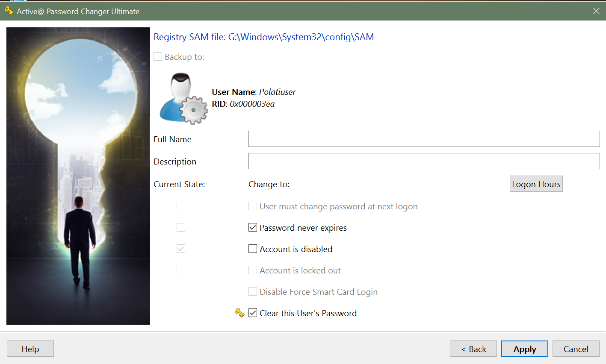Image resolution: width=606 pixels, height=364 pixels.
Task: Click into the Full Name field
Action: pyautogui.click(x=424, y=139)
